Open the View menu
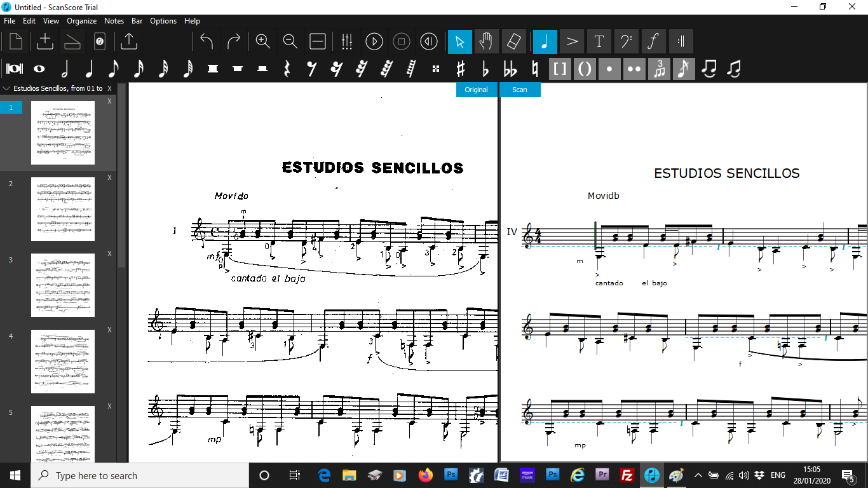 51,21
